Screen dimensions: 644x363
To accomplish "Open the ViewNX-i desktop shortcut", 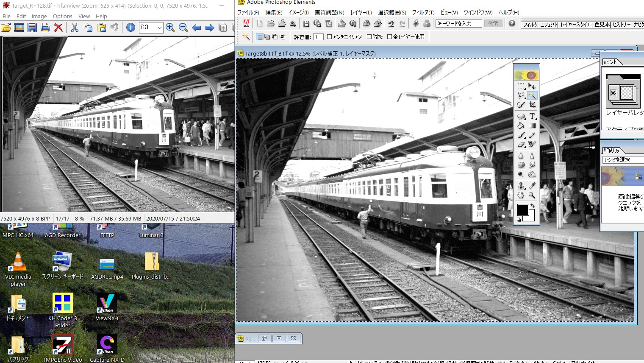I will pos(107,307).
